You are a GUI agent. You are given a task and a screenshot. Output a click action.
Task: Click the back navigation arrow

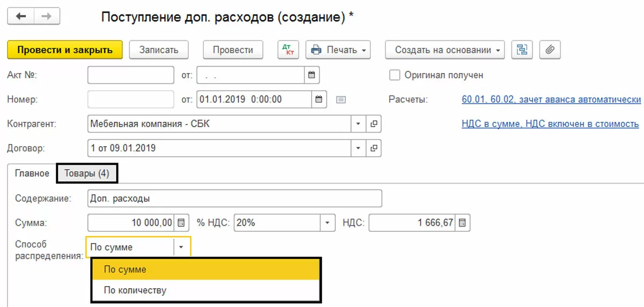[x=21, y=17]
